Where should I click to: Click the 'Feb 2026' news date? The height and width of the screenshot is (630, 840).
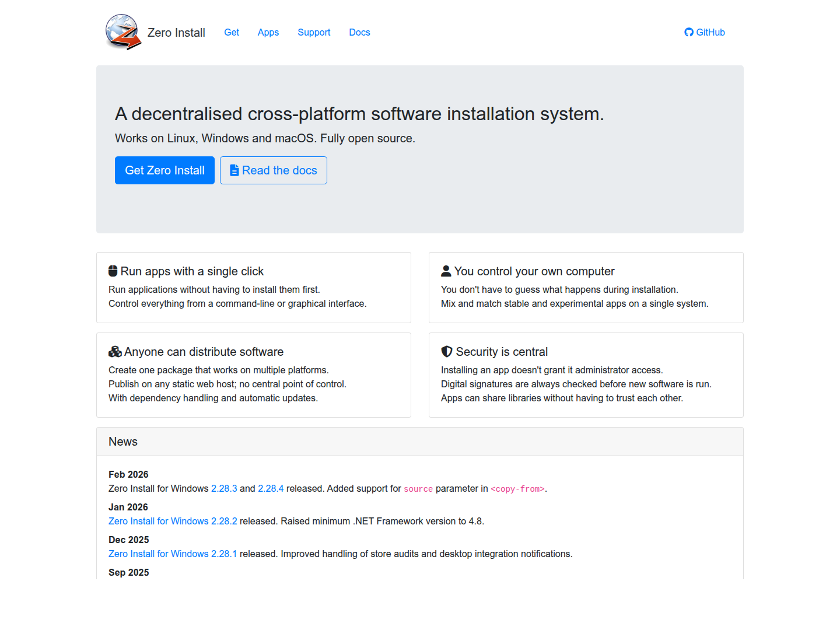128,474
